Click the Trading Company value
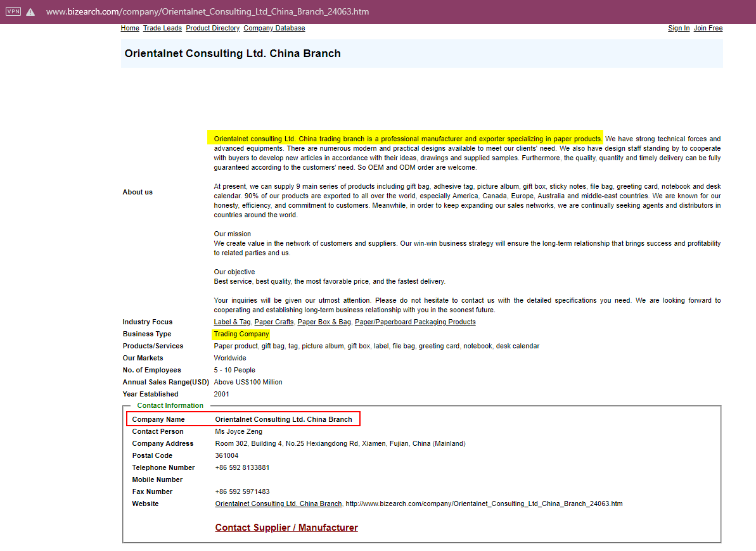This screenshot has width=756, height=551. (241, 334)
